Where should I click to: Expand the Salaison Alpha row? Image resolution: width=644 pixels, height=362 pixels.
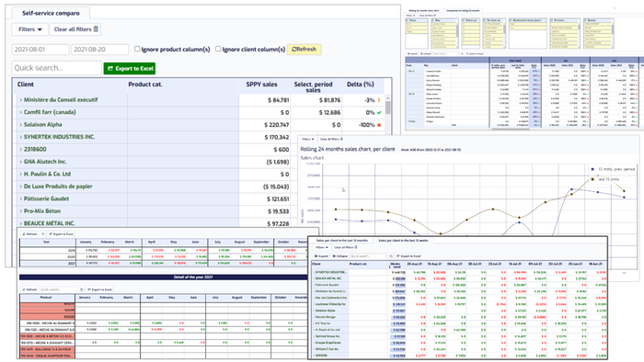[20, 124]
